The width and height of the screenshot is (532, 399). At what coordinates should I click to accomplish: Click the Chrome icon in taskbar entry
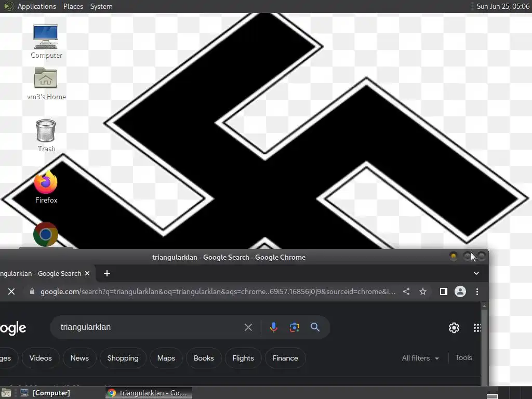(x=112, y=393)
